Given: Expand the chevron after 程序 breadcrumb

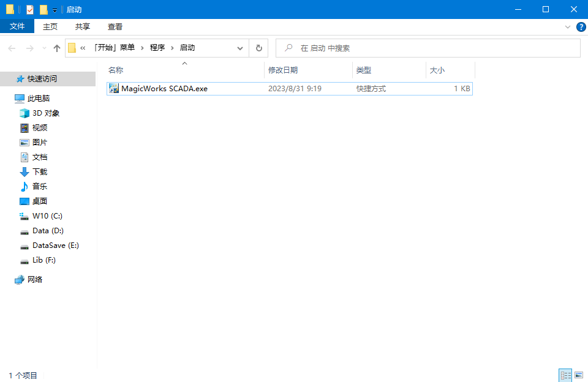Looking at the screenshot, I should pyautogui.click(x=172, y=48).
